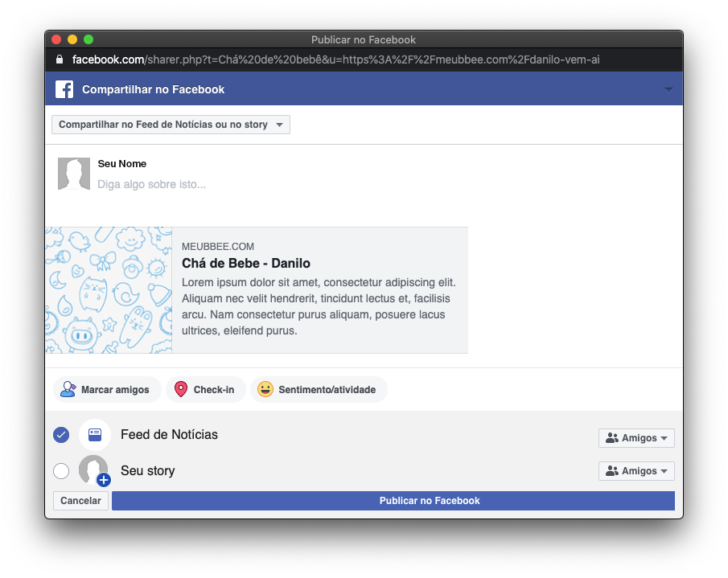The width and height of the screenshot is (728, 578).
Task: Select the Seu story radio option
Action: coord(61,471)
